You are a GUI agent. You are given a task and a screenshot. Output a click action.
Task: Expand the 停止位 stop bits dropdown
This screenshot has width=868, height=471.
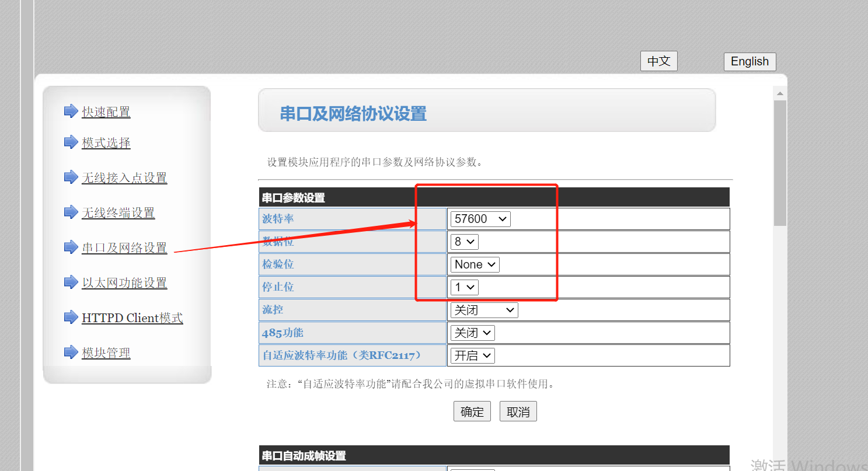(464, 287)
